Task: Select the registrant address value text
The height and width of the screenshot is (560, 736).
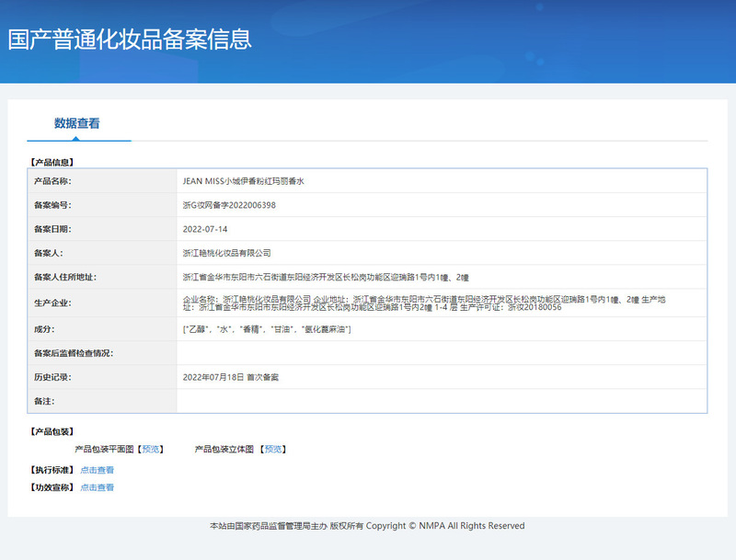Action: 326,277
